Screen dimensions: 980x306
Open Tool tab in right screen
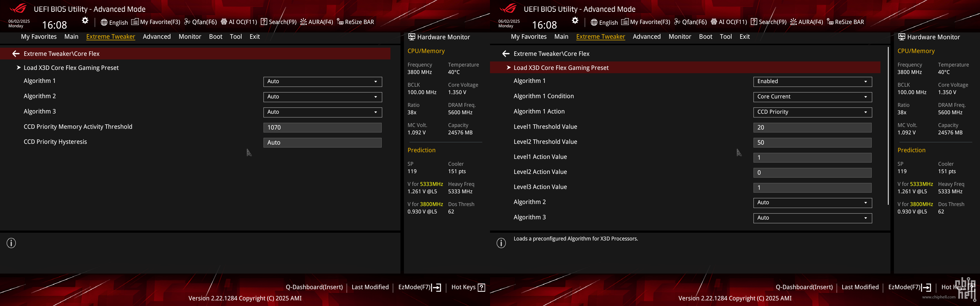click(x=726, y=36)
